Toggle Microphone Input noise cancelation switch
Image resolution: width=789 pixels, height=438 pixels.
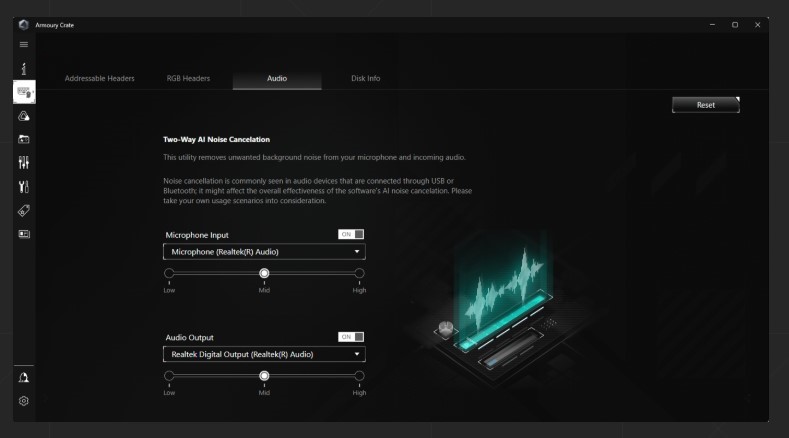[351, 234]
